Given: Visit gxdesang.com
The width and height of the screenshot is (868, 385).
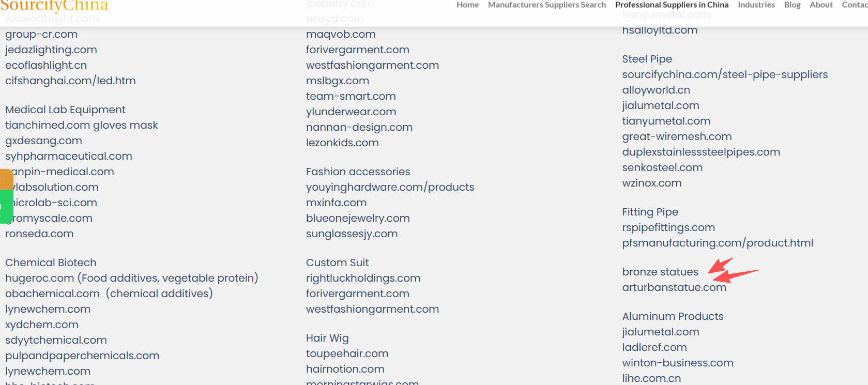Looking at the screenshot, I should pos(43,141).
